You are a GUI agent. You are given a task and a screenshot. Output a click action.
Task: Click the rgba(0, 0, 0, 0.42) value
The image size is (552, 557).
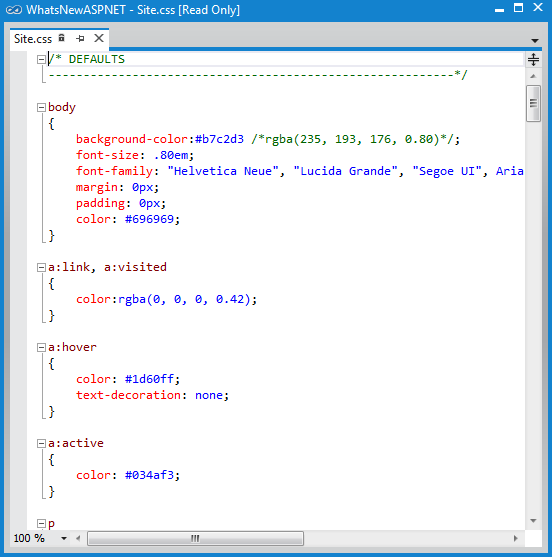184,299
